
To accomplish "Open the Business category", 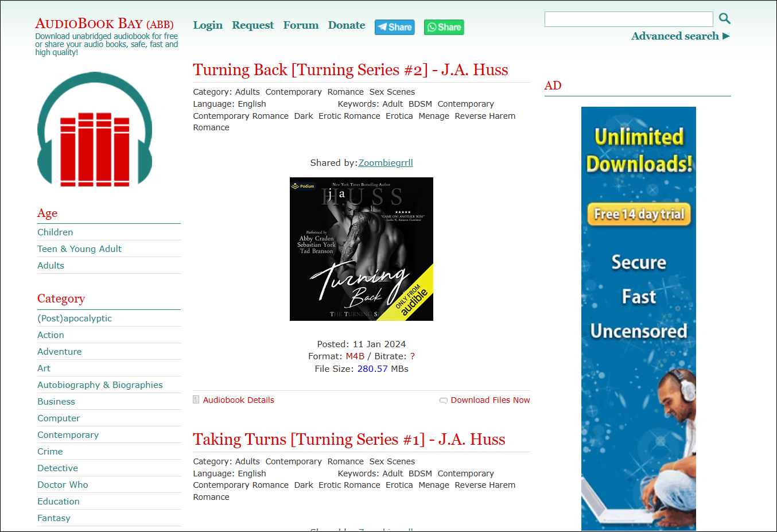I will [x=56, y=402].
